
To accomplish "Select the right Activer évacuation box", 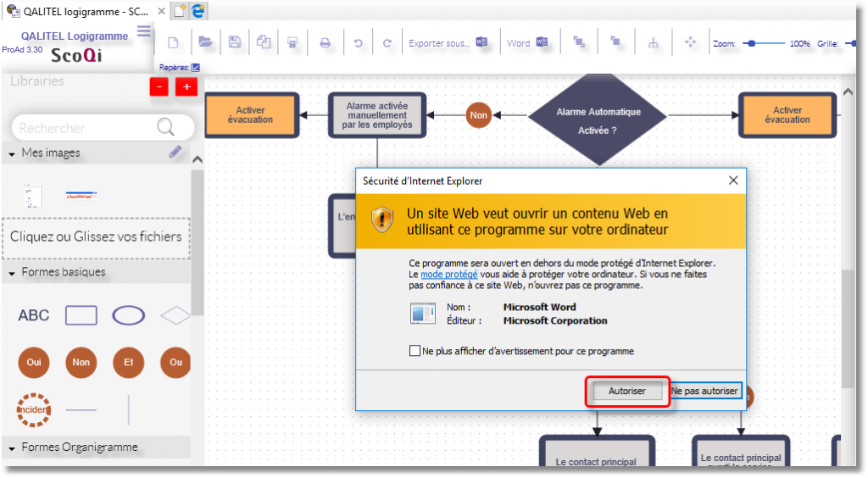I will coord(787,115).
